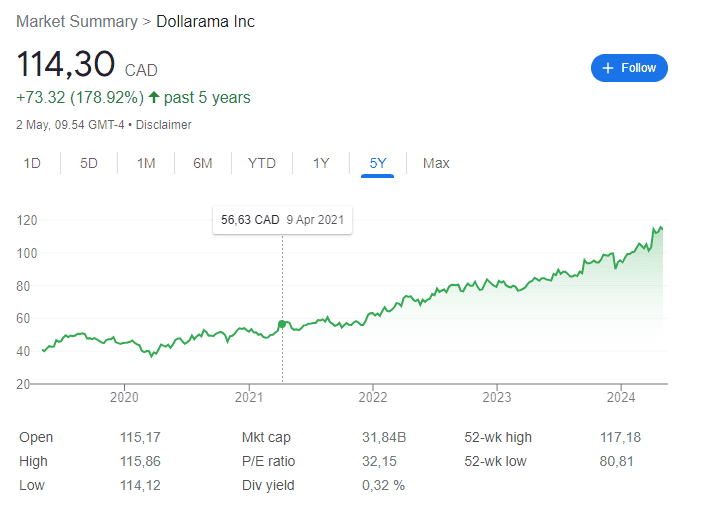
Task: Click the 2020 x-axis label
Action: [x=124, y=397]
